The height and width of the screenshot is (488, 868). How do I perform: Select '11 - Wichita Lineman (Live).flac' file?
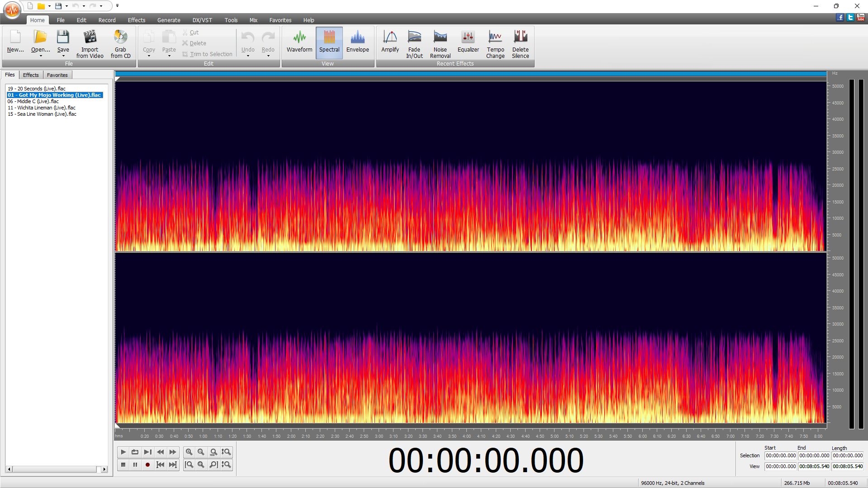pos(42,108)
